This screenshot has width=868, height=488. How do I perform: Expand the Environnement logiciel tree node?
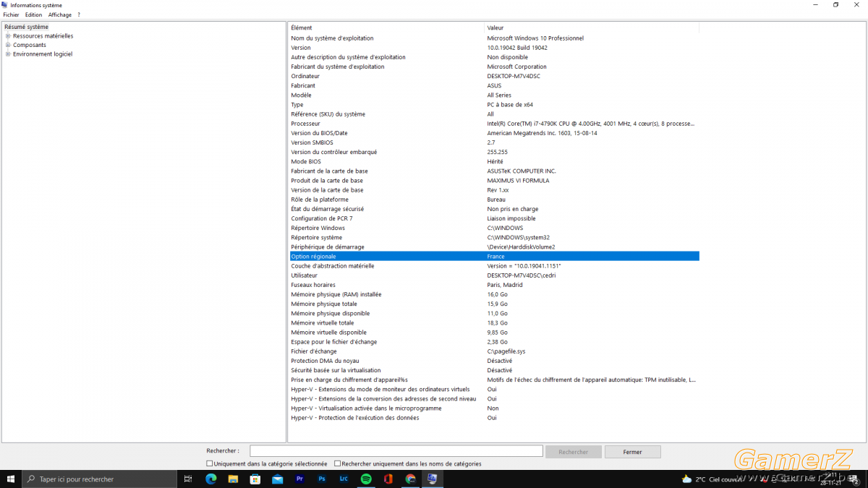pos(8,54)
